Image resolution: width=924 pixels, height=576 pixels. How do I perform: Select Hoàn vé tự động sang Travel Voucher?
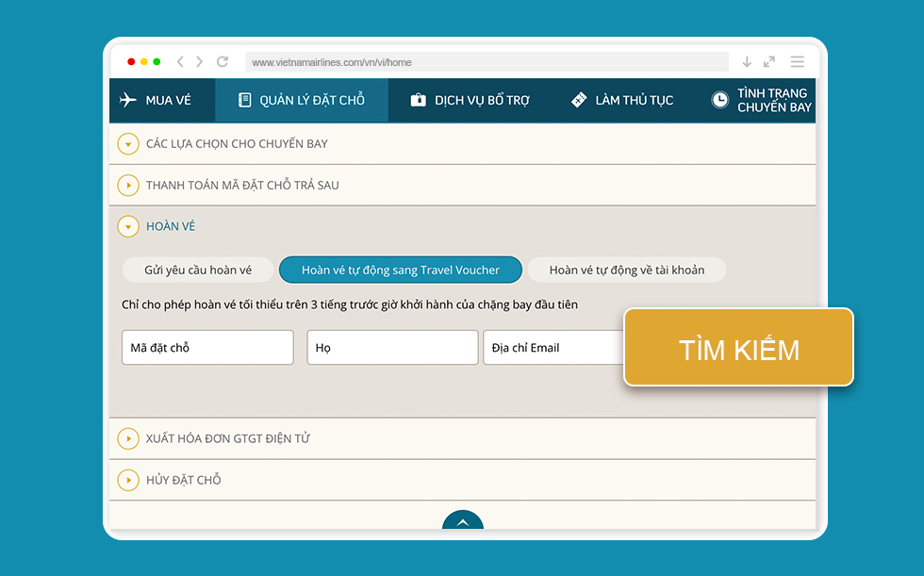coord(401,270)
